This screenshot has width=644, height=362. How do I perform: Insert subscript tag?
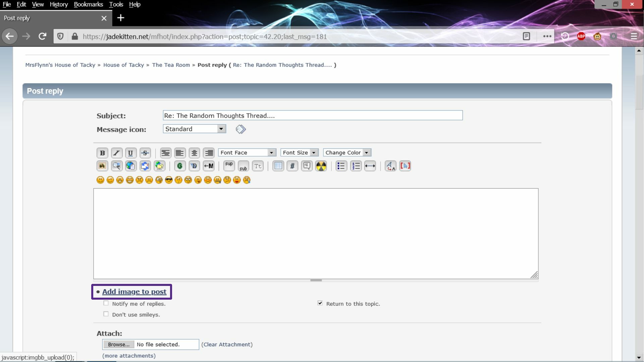(243, 166)
